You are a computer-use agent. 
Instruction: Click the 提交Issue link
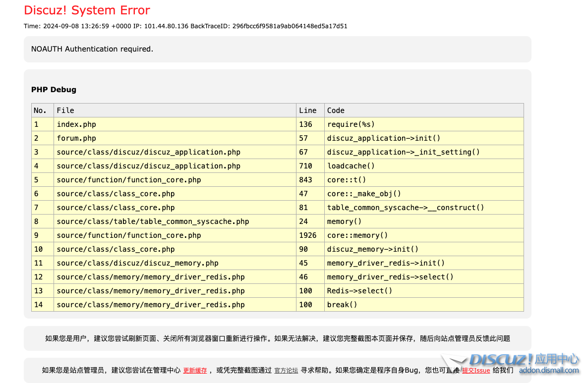476,370
